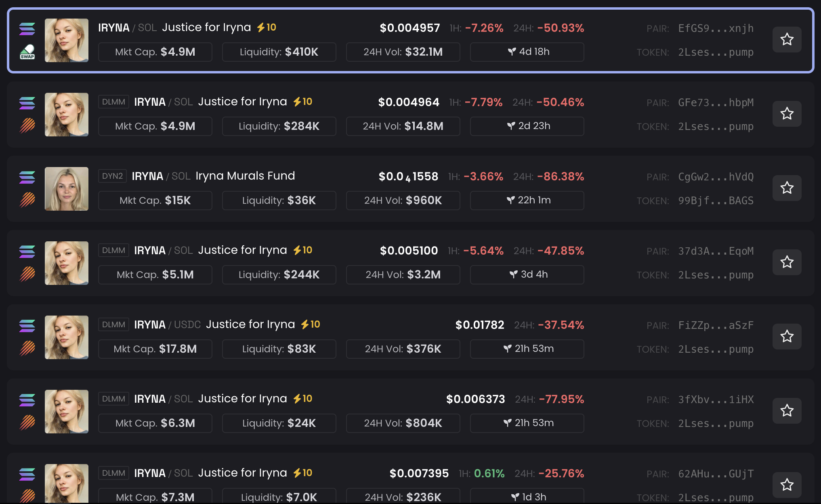Select the 24H Vol $32.1M box
The width and height of the screenshot is (821, 504).
tap(403, 52)
